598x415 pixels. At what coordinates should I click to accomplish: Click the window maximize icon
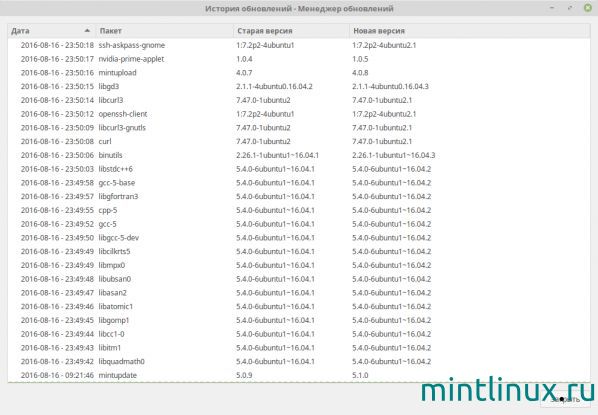pos(570,8)
